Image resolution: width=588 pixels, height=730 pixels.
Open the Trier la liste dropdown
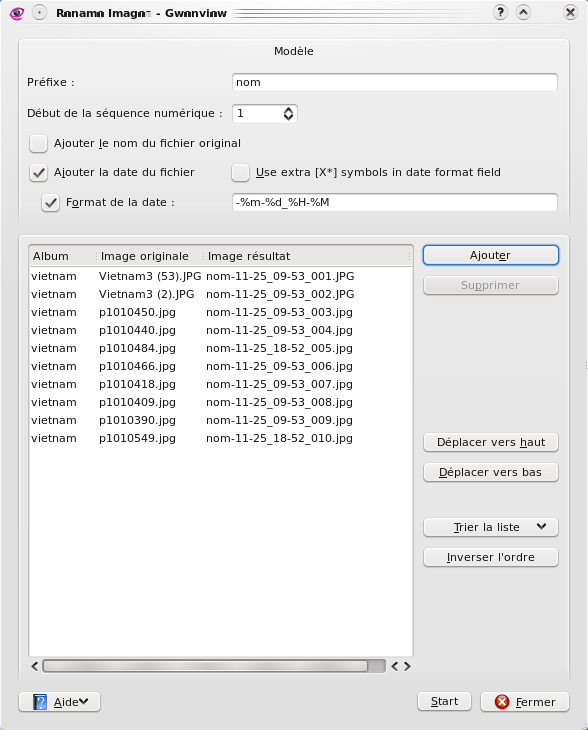pos(491,527)
